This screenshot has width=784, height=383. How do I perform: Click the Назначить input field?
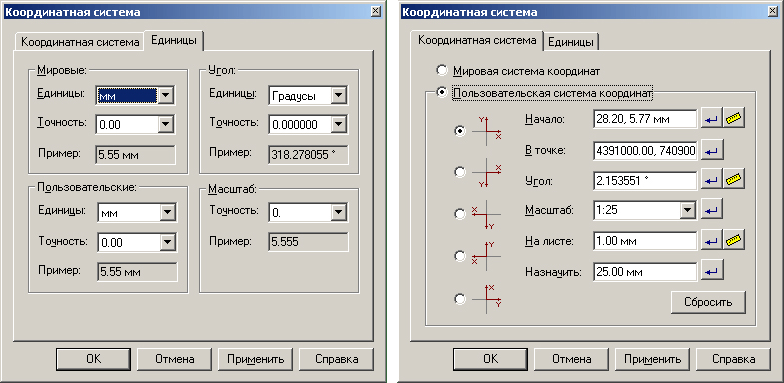645,272
